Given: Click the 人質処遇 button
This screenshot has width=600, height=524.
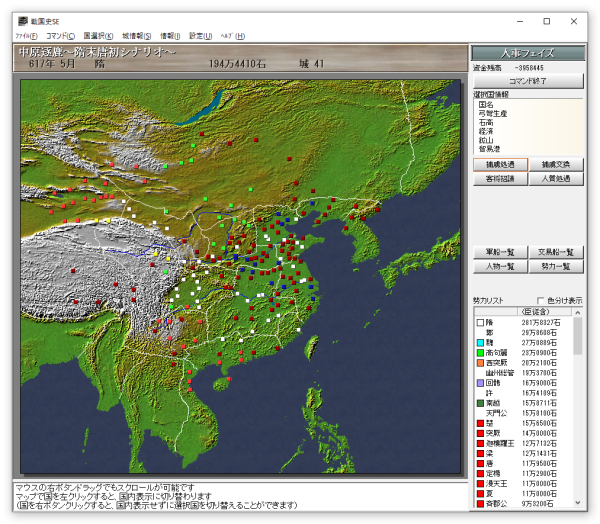Looking at the screenshot, I should (x=555, y=178).
